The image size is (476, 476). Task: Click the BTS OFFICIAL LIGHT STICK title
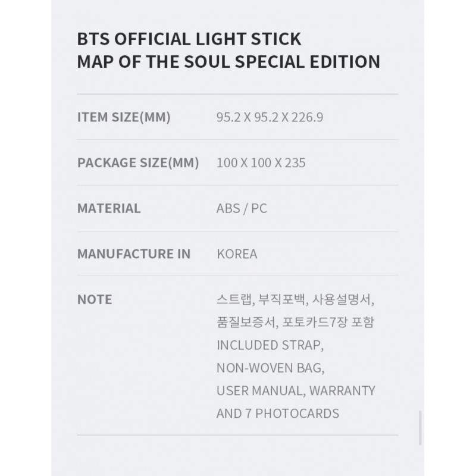coord(189,39)
